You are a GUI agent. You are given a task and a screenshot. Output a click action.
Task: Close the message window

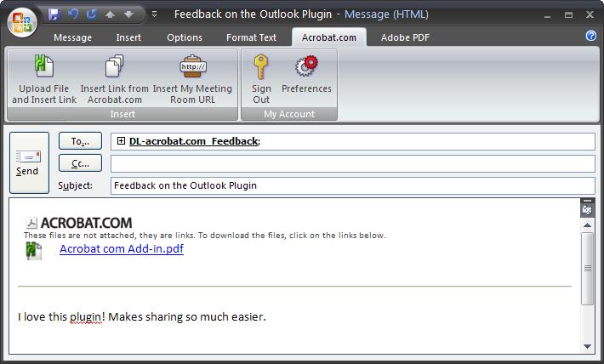(590, 14)
